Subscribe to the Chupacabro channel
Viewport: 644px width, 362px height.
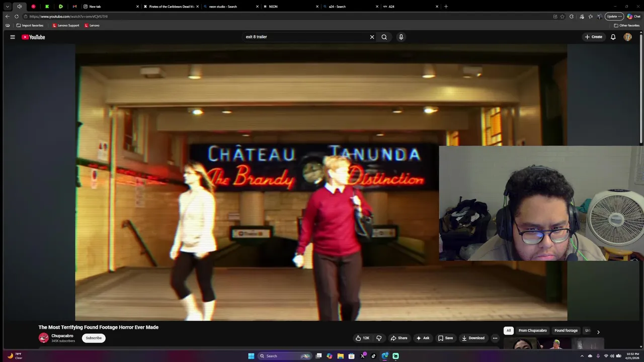click(x=94, y=338)
